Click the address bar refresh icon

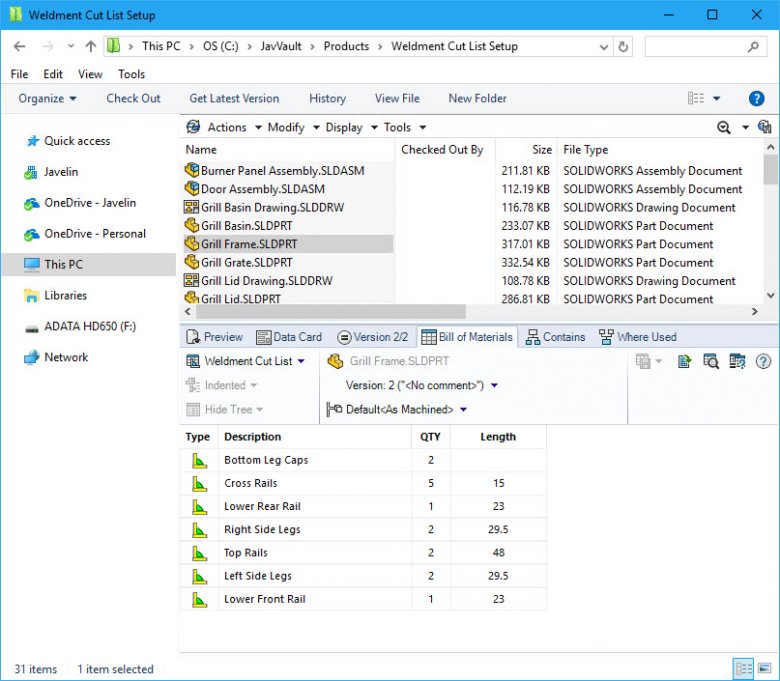pyautogui.click(x=623, y=47)
